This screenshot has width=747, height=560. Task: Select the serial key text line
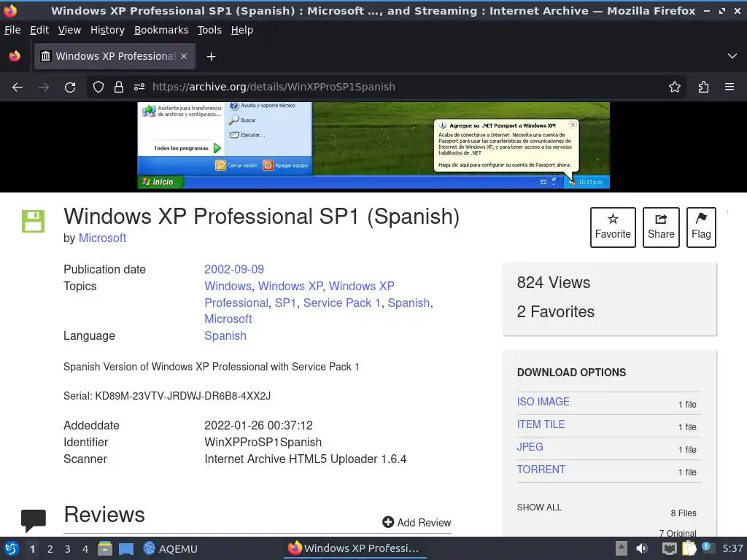[167, 396]
